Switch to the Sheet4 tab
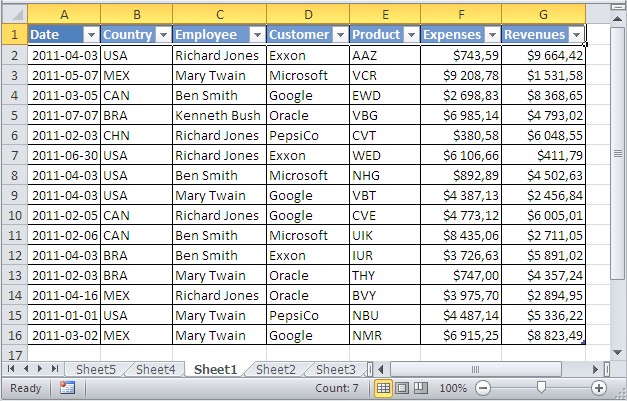Screen dimensions: 627x401 pos(156,369)
